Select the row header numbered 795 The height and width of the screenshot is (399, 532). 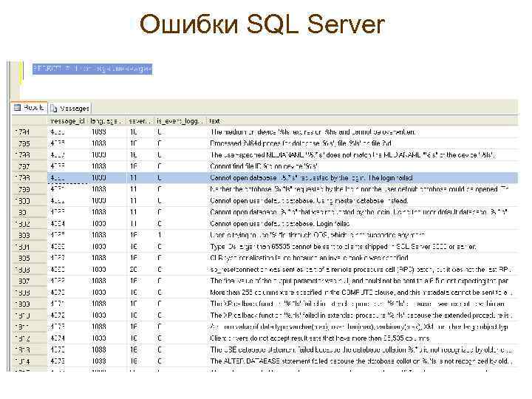(29, 143)
